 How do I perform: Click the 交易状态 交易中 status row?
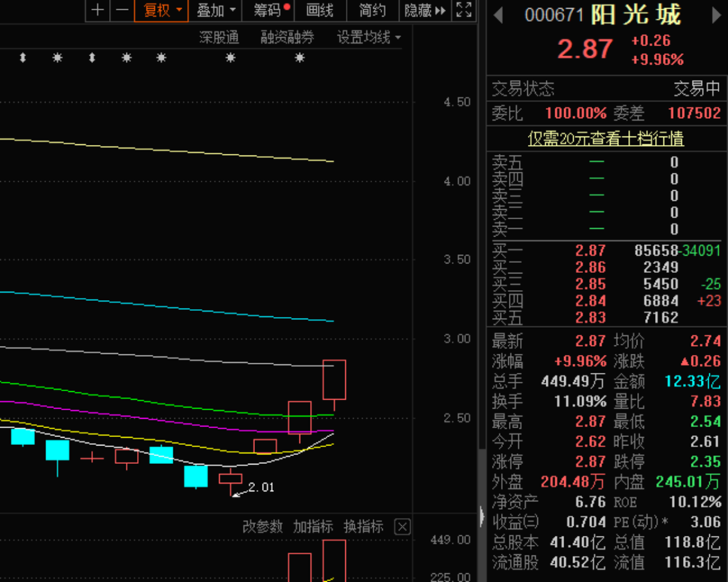pyautogui.click(x=606, y=88)
